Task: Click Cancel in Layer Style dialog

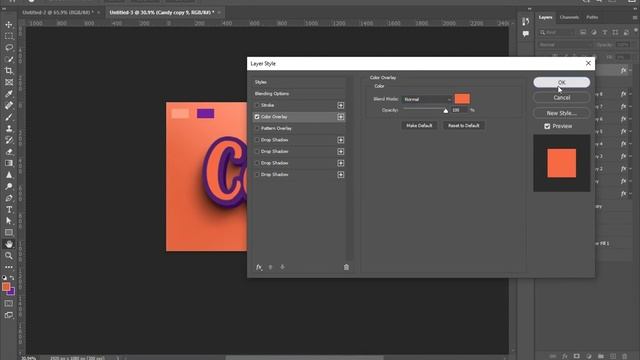Action: click(562, 98)
